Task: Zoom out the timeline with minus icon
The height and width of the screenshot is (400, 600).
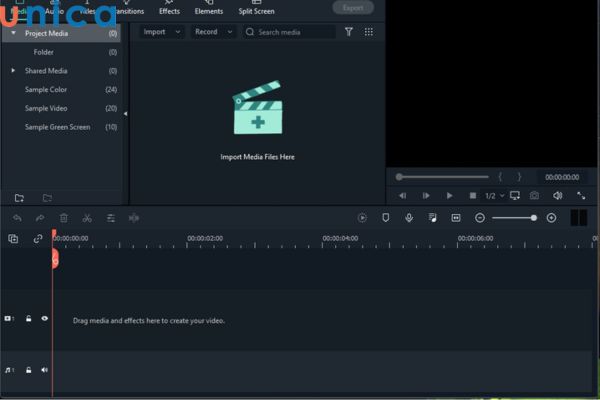Action: pyautogui.click(x=480, y=218)
